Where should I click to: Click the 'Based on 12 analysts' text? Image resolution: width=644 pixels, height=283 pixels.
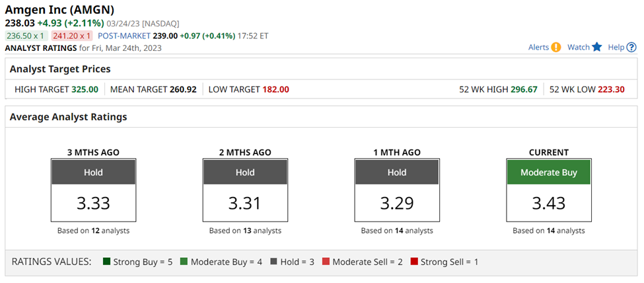(x=93, y=231)
